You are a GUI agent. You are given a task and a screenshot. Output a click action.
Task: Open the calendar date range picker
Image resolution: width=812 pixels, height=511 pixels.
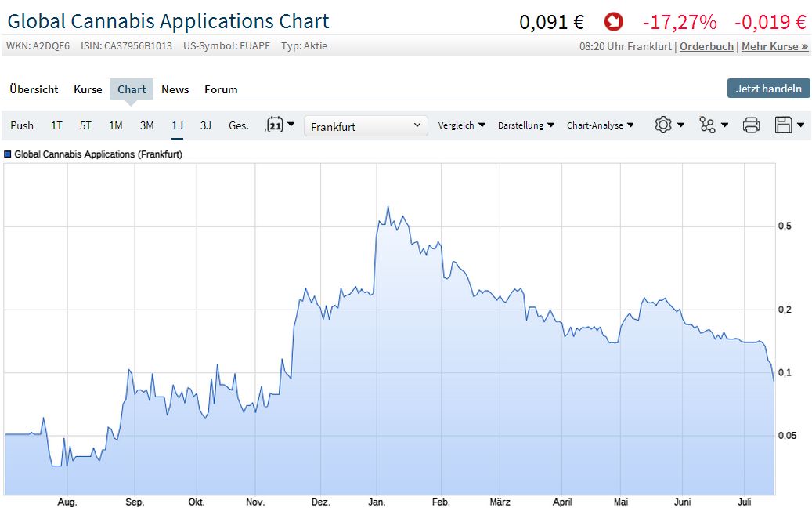(280, 125)
